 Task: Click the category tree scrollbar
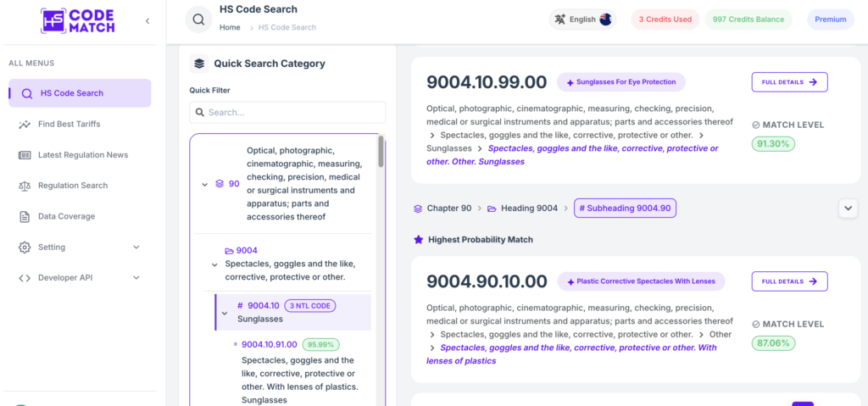coord(381,151)
